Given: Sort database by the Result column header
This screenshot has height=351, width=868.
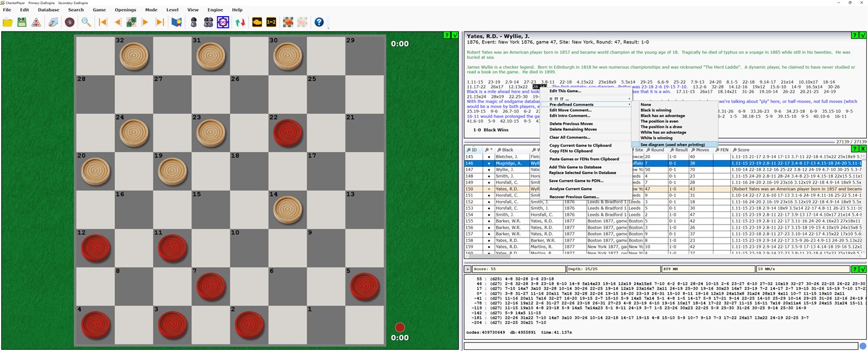Looking at the screenshot, I should click(679, 150).
